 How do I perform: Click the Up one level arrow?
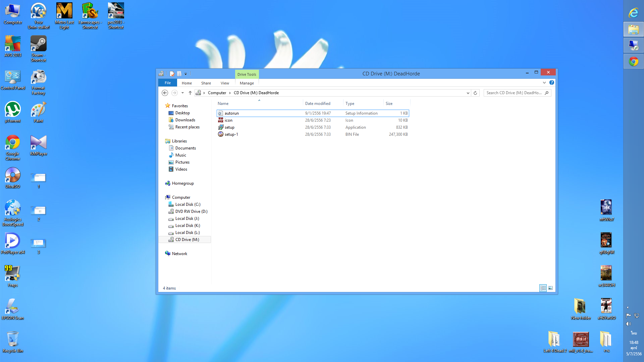(x=190, y=93)
